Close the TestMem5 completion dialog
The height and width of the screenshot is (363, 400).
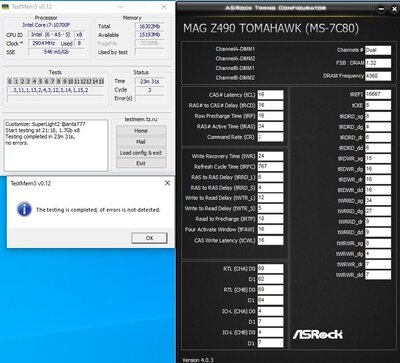[x=167, y=183]
